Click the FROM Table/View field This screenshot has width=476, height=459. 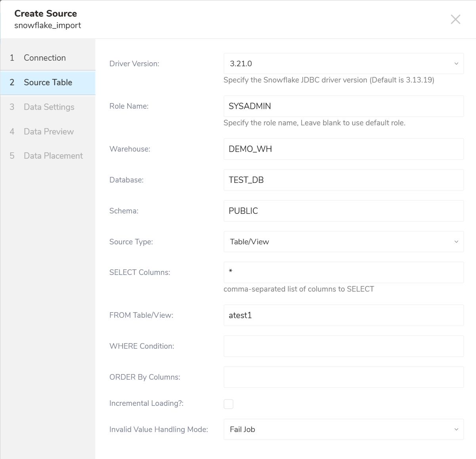point(343,315)
